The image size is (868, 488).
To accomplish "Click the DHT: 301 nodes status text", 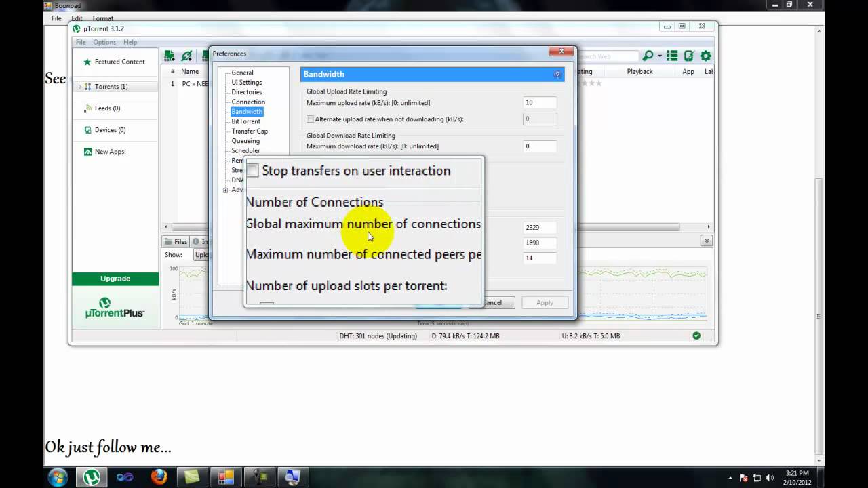I will click(378, 336).
